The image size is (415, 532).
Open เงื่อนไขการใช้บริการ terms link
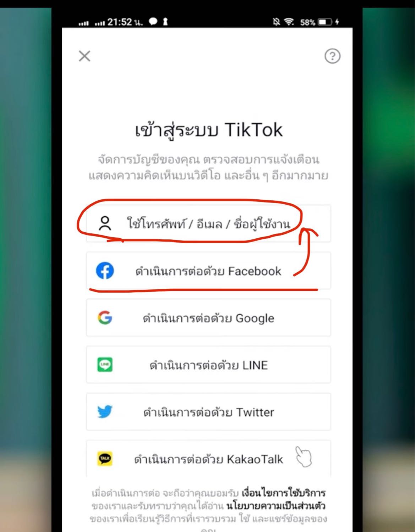284,493
